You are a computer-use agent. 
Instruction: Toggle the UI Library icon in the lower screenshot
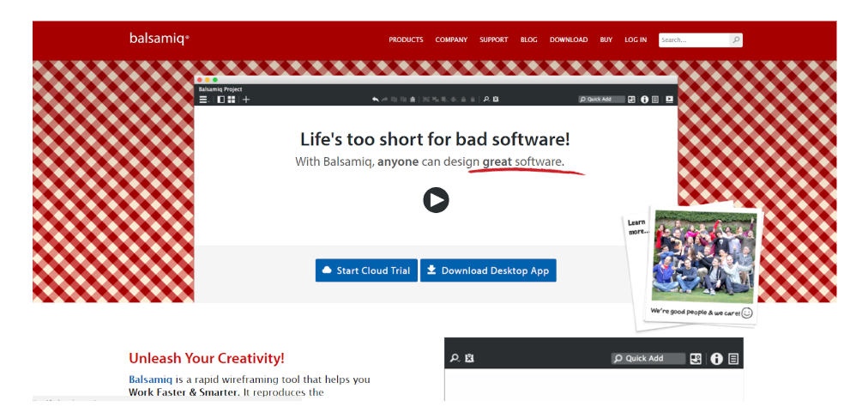click(696, 359)
